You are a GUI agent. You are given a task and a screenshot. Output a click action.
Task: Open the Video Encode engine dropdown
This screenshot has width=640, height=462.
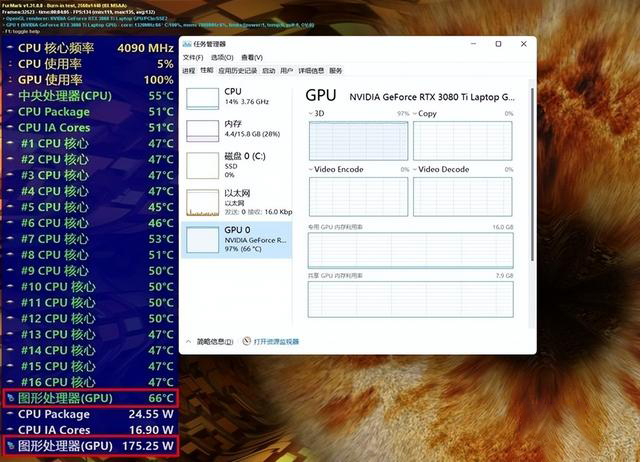310,170
